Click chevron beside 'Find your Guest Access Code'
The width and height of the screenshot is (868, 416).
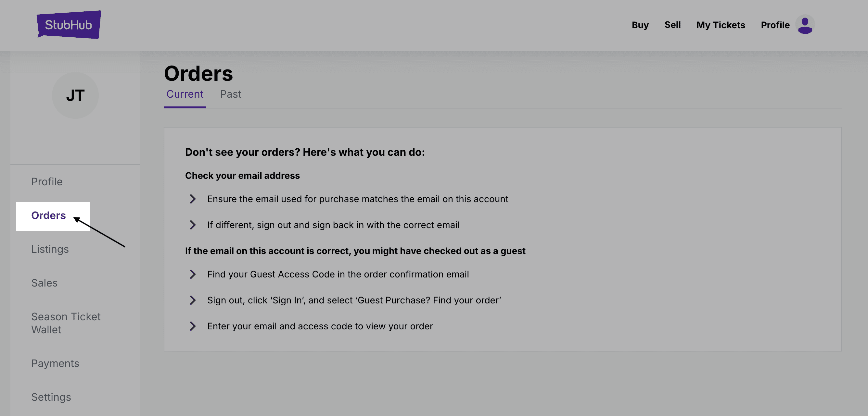point(192,274)
